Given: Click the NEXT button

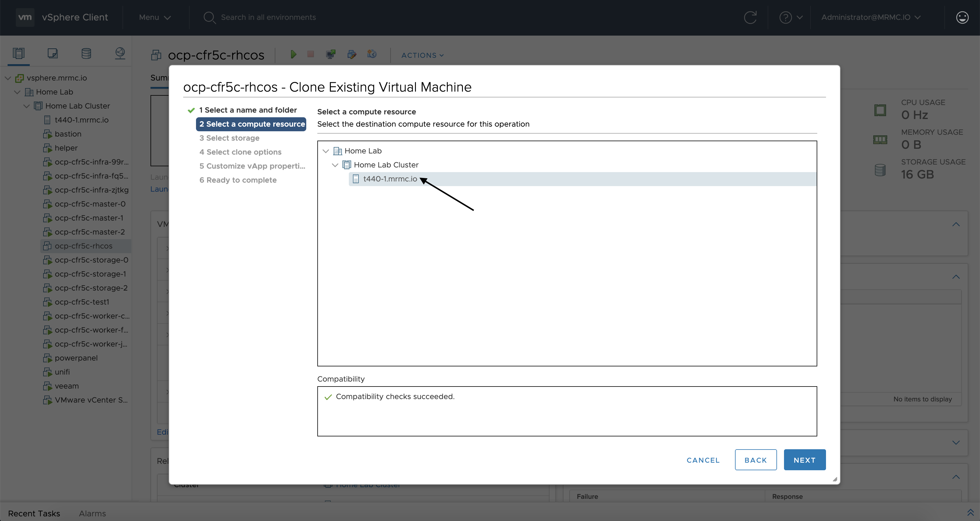Looking at the screenshot, I should [804, 460].
